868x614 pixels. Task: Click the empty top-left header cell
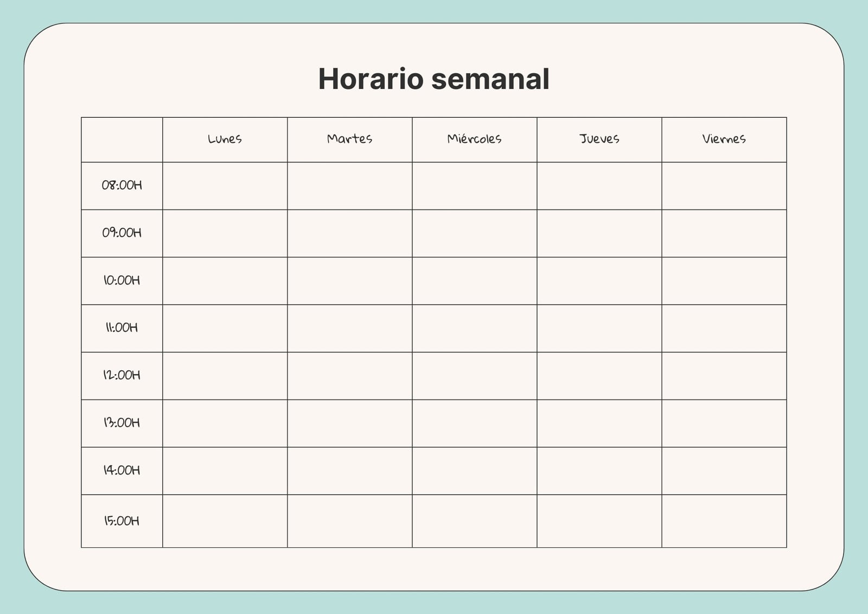point(122,140)
